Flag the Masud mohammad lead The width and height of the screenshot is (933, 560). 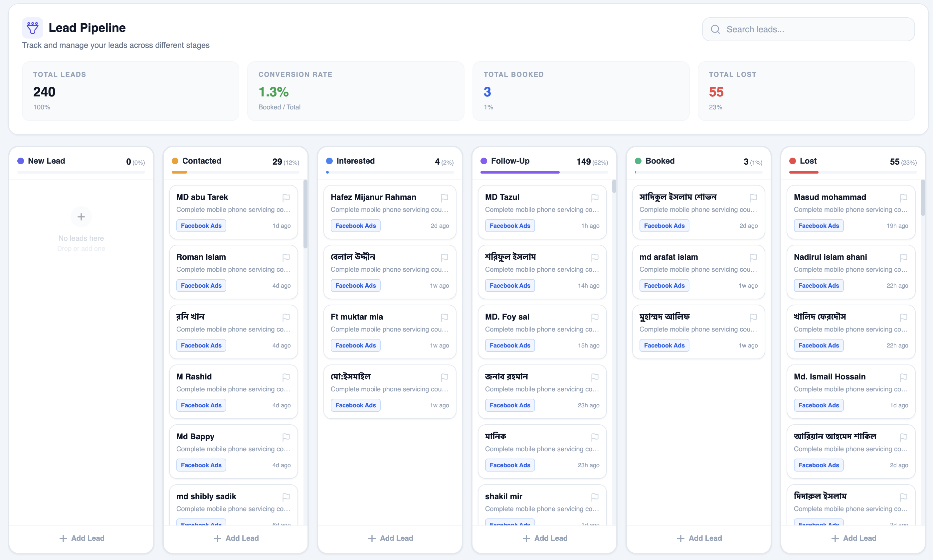click(x=903, y=198)
